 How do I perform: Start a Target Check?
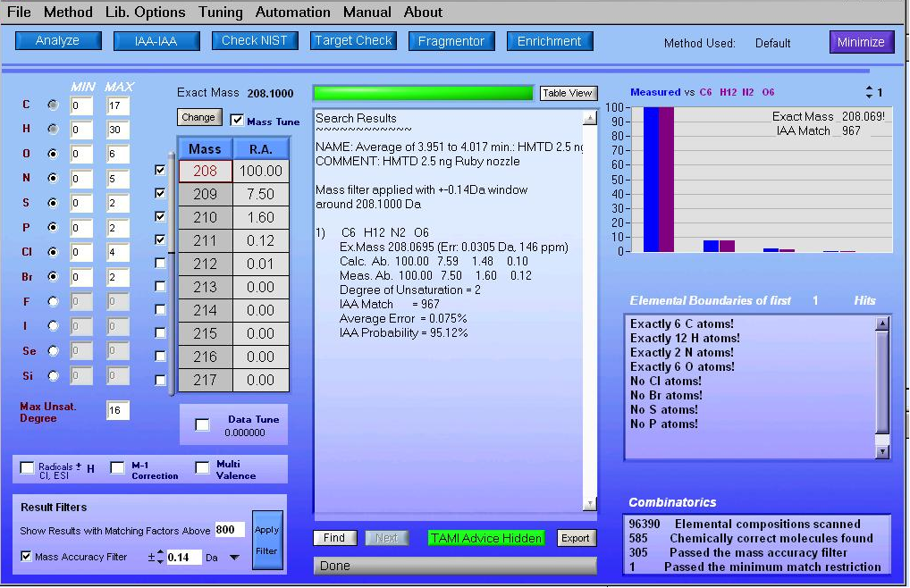[x=352, y=40]
